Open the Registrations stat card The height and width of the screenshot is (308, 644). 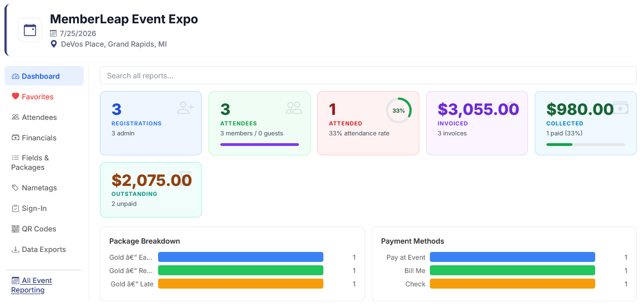pyautogui.click(x=151, y=123)
